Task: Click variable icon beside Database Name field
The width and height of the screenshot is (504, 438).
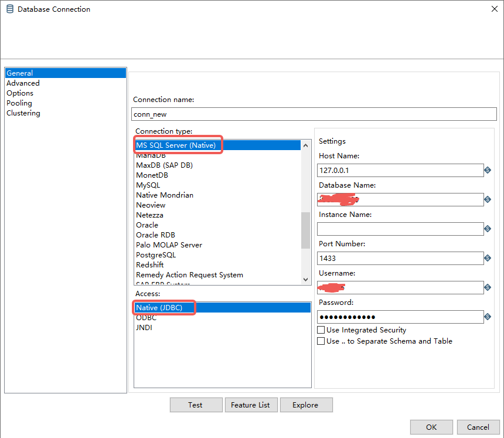Action: click(x=487, y=199)
